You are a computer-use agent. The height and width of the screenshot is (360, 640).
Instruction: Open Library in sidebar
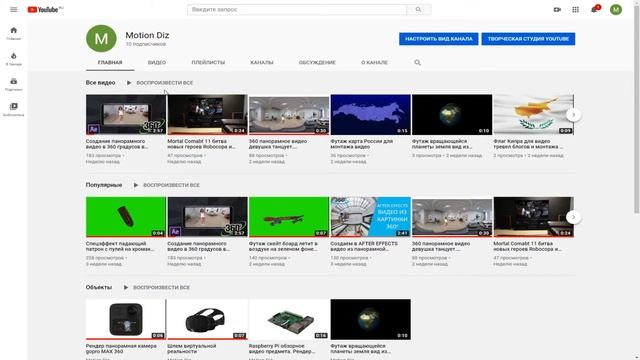tap(13, 109)
